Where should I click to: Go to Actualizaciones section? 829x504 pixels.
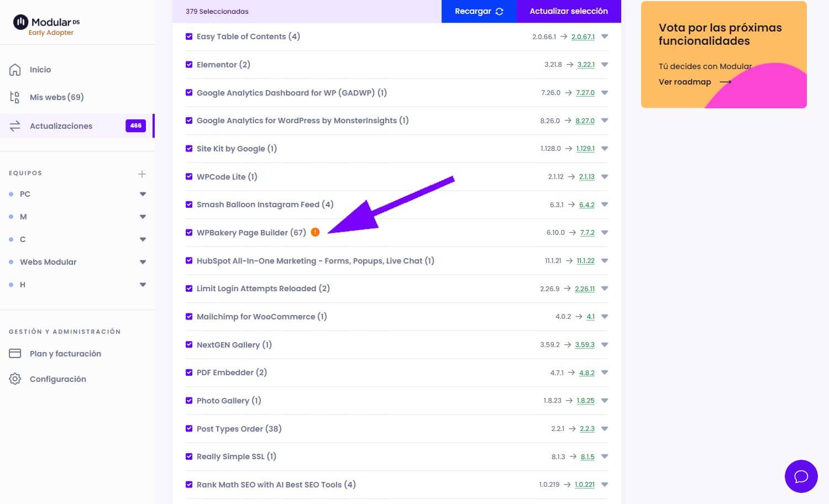[61, 126]
